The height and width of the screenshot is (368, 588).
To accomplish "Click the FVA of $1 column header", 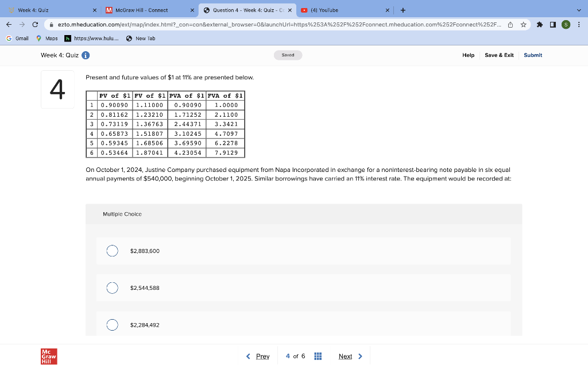I will pos(225,96).
